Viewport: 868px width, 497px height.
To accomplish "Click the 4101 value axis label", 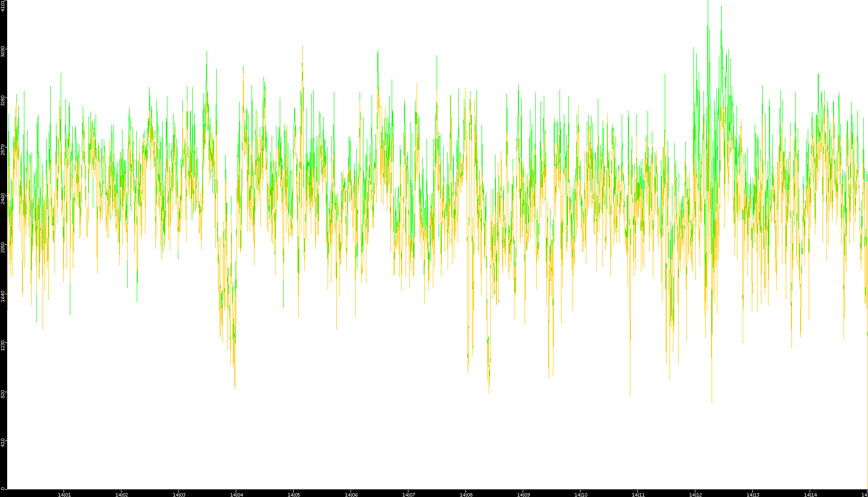I will click(3, 6).
